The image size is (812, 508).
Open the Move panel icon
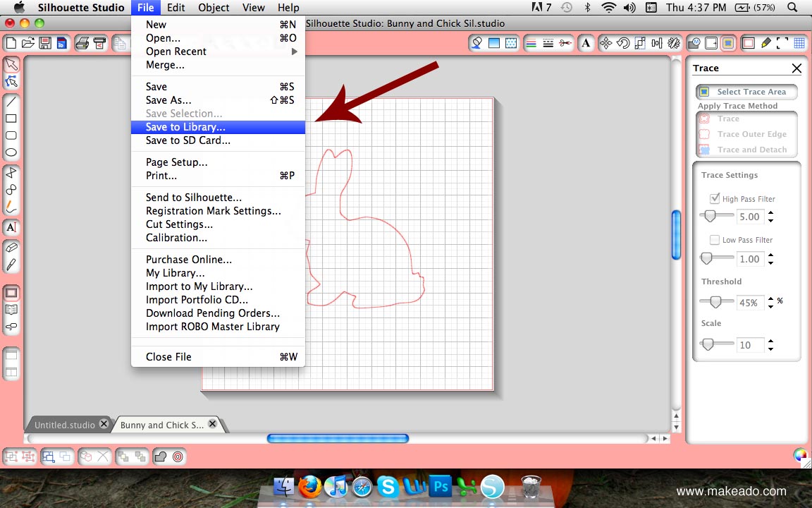point(605,43)
